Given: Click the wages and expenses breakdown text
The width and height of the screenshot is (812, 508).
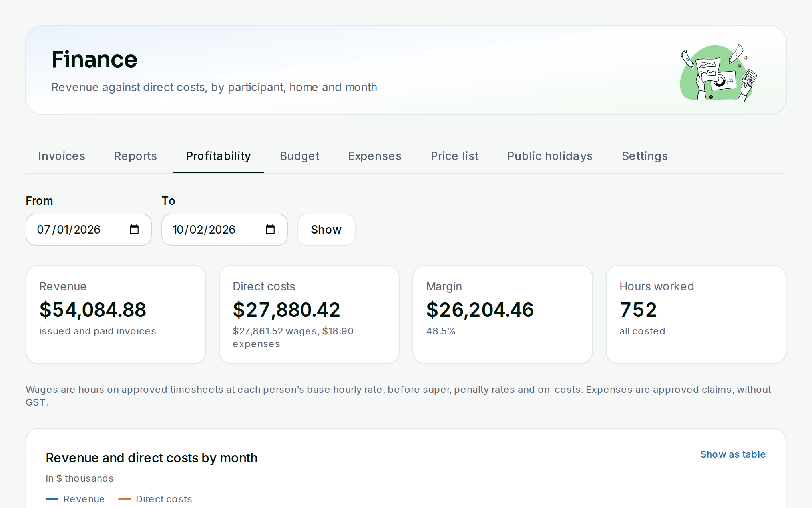Looking at the screenshot, I should (293, 338).
